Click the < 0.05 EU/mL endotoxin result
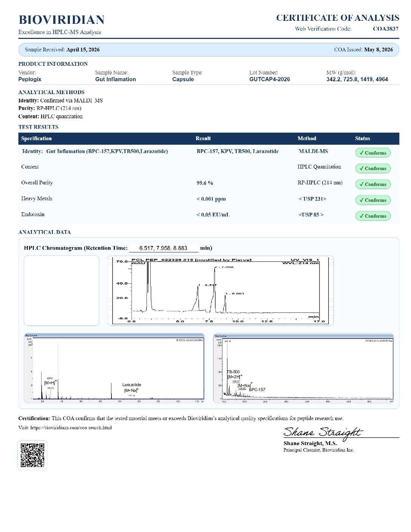The image size is (411, 532). 213,215
